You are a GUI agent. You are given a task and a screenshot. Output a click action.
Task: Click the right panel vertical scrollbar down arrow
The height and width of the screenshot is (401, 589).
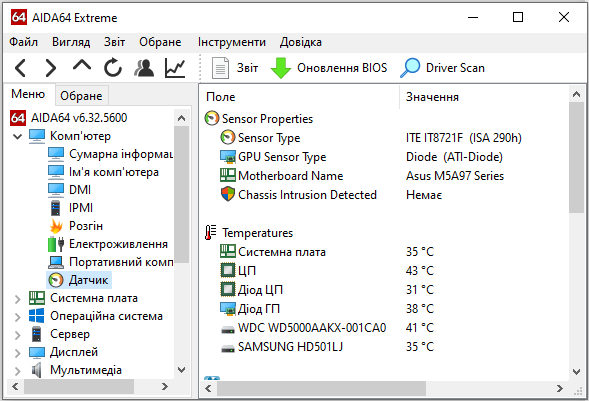tap(576, 372)
